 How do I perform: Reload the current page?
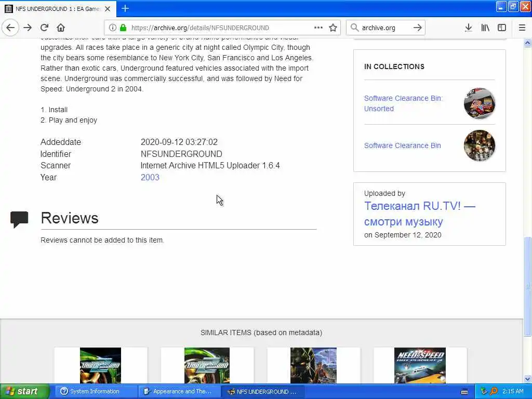tap(45, 28)
